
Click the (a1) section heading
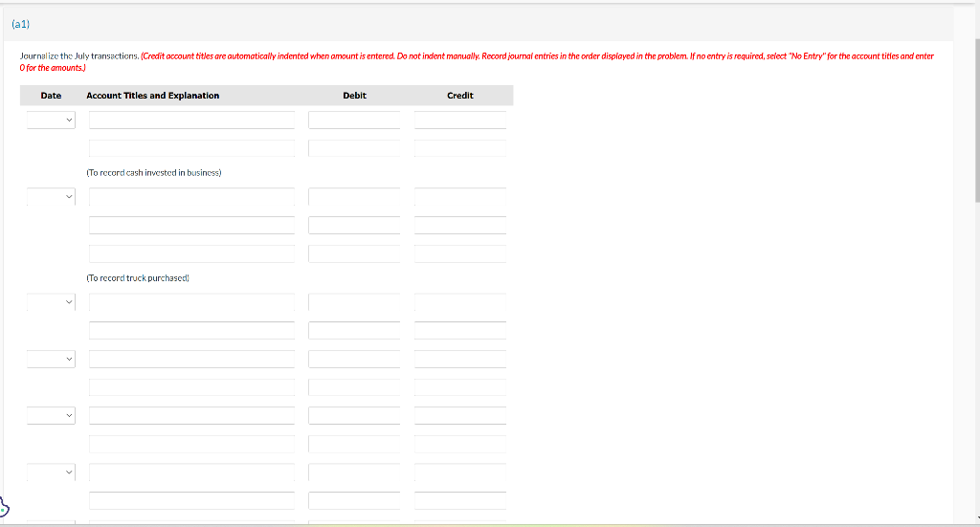coord(21,24)
